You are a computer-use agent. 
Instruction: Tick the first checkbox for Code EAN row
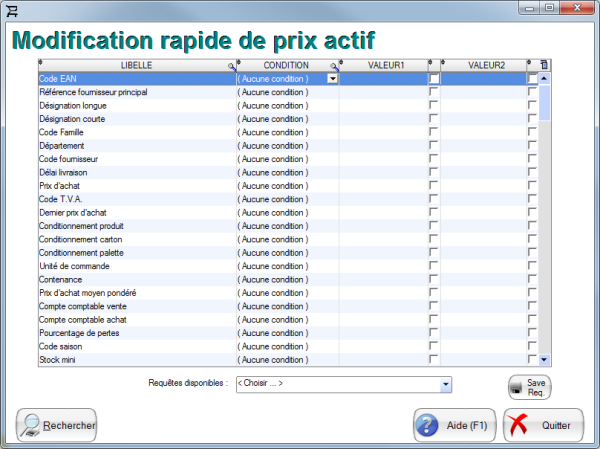(433, 78)
